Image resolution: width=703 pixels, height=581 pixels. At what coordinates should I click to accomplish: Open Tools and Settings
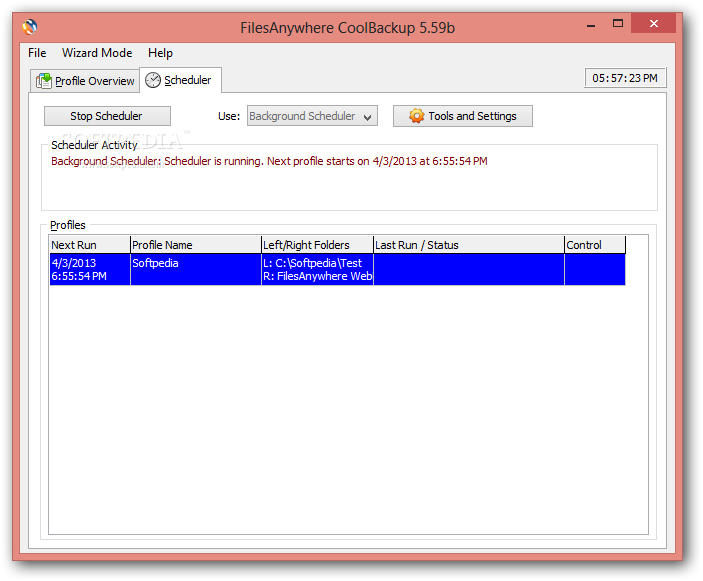(x=463, y=116)
